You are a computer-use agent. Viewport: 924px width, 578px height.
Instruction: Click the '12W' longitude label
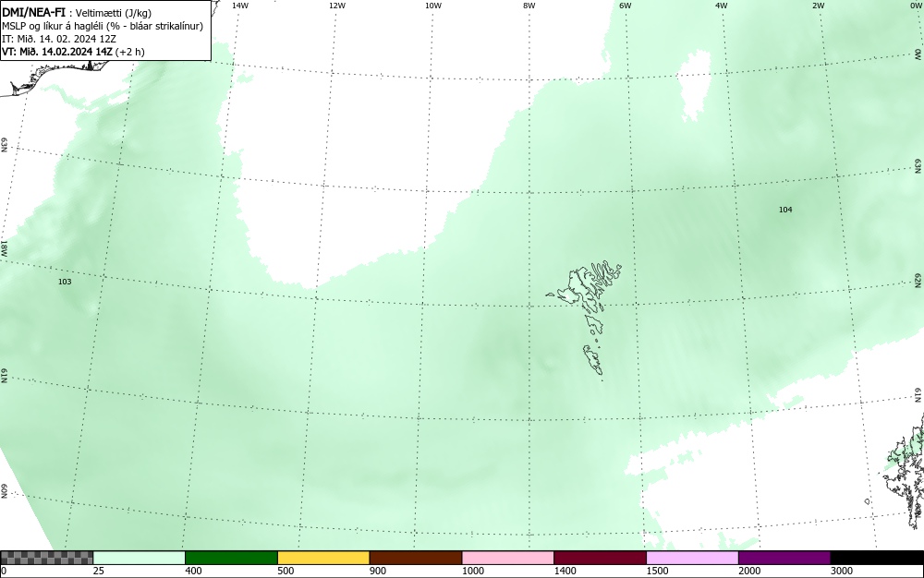[336, 6]
